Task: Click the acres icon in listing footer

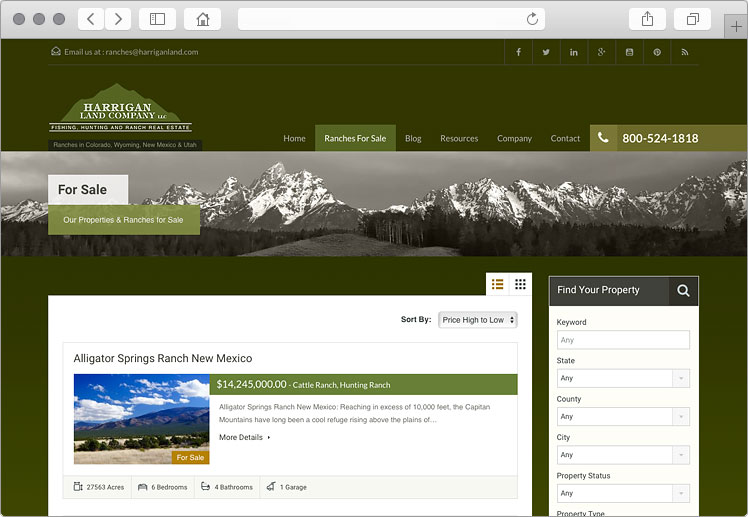Action: (78, 486)
